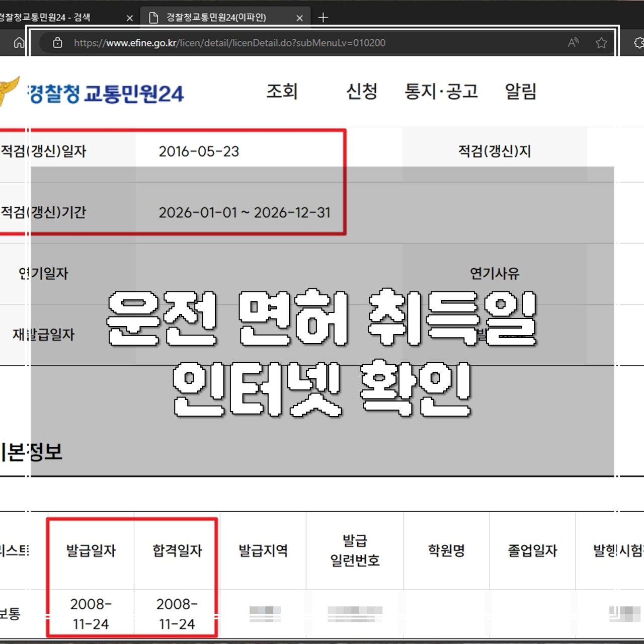Open the new tab plus button
Screen dimensions: 644x644
pyautogui.click(x=323, y=18)
